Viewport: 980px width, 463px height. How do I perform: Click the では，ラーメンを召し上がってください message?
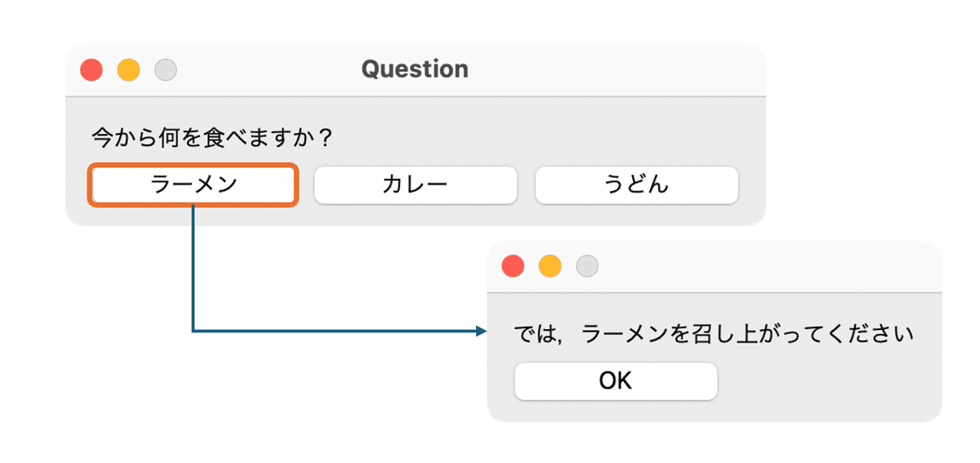coord(713,334)
